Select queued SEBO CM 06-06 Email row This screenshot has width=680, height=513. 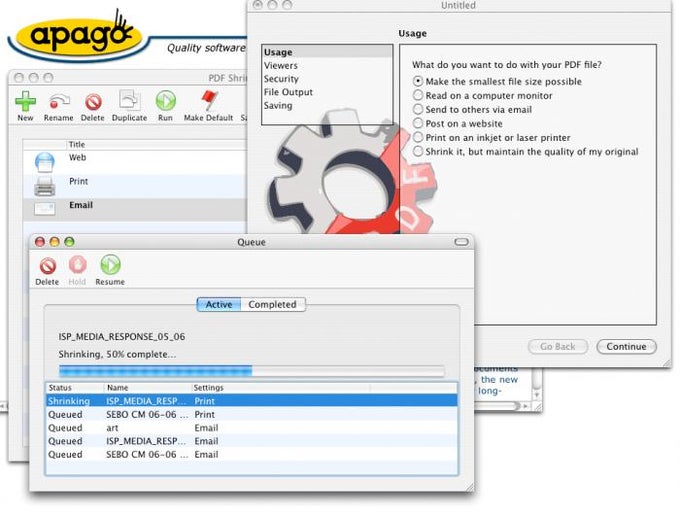tap(252, 454)
